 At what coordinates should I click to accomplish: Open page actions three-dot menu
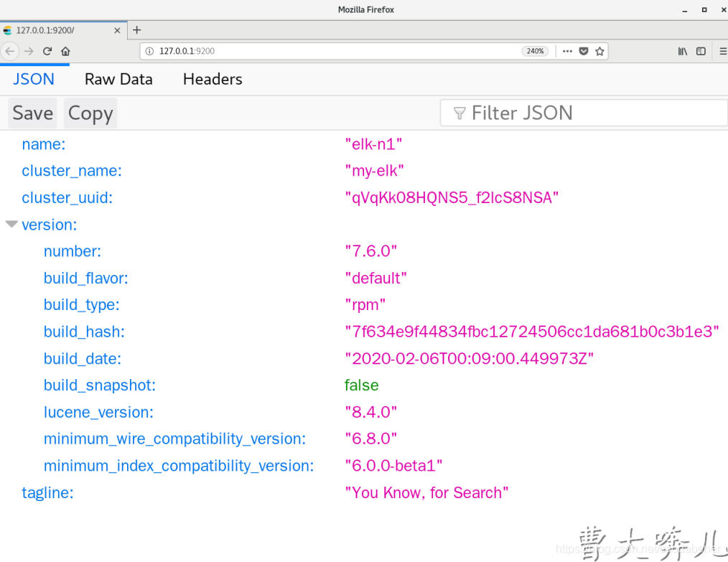[x=567, y=51]
